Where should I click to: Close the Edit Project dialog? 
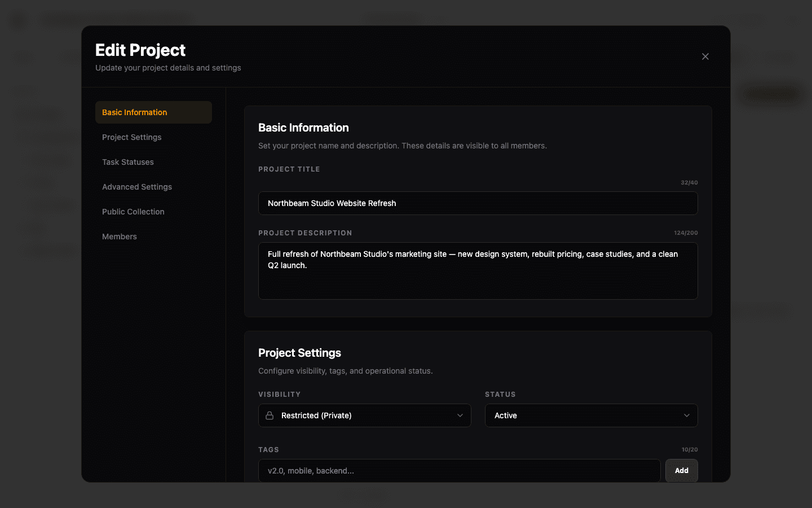click(705, 56)
